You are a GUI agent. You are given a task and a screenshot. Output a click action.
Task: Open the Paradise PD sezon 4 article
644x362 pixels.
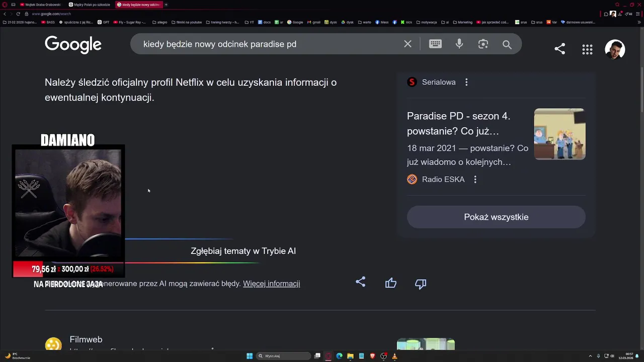click(458, 124)
